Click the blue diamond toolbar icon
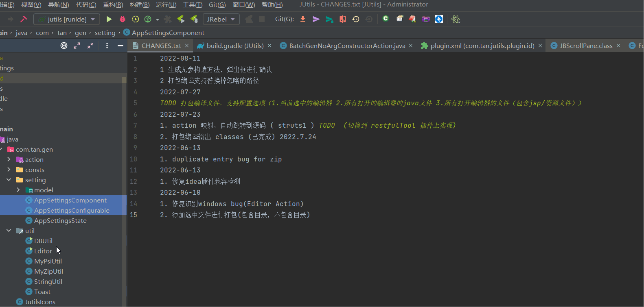Image resolution: width=644 pixels, height=307 pixels. pos(439,19)
